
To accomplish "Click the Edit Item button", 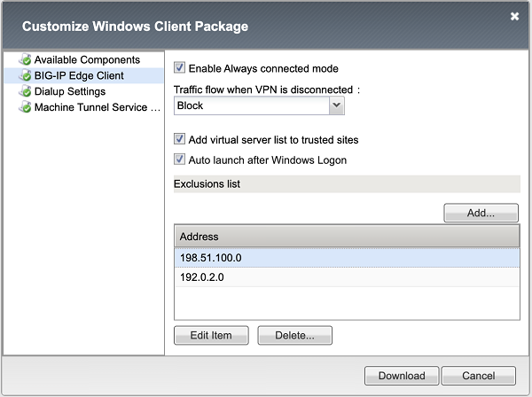I will click(x=211, y=335).
